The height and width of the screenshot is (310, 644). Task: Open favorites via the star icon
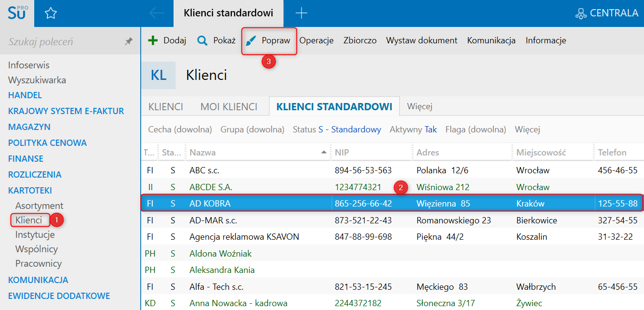51,13
